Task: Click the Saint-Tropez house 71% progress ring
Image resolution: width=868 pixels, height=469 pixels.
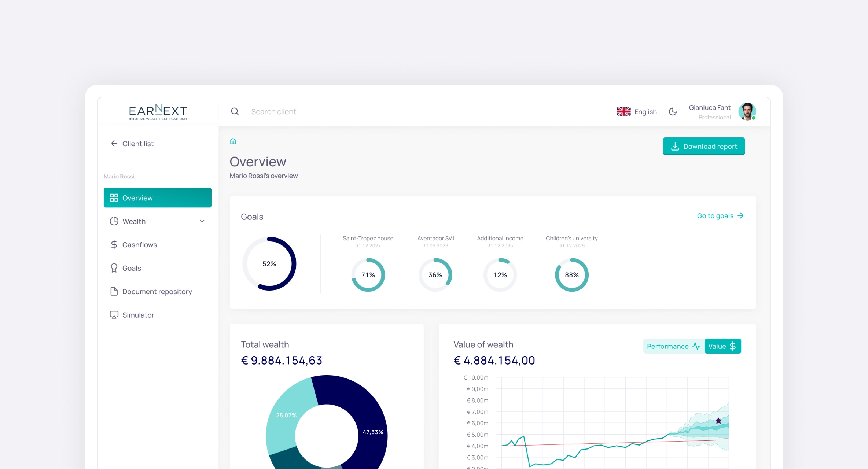Action: click(368, 275)
